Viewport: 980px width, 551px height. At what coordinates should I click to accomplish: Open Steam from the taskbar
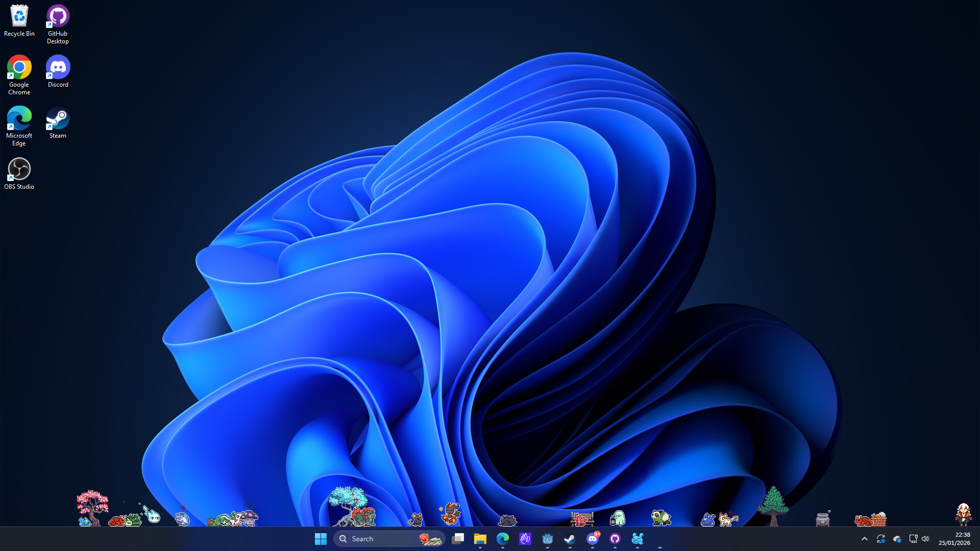(x=570, y=539)
